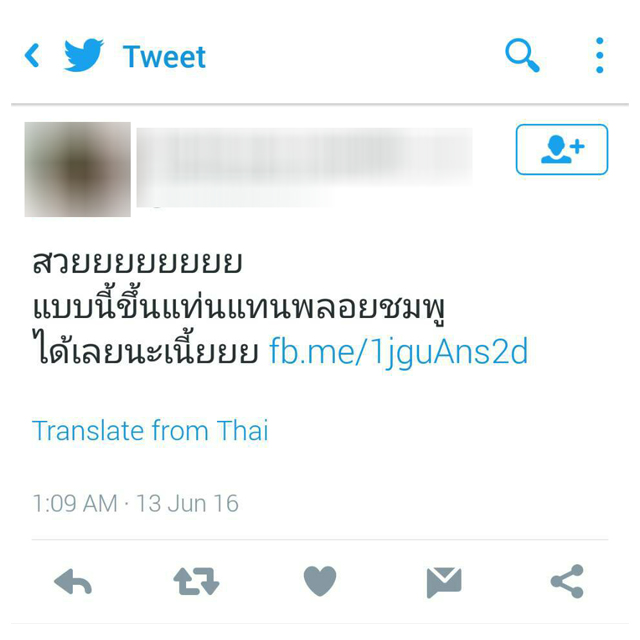Send tweet via Direct Message envelope icon

click(444, 582)
